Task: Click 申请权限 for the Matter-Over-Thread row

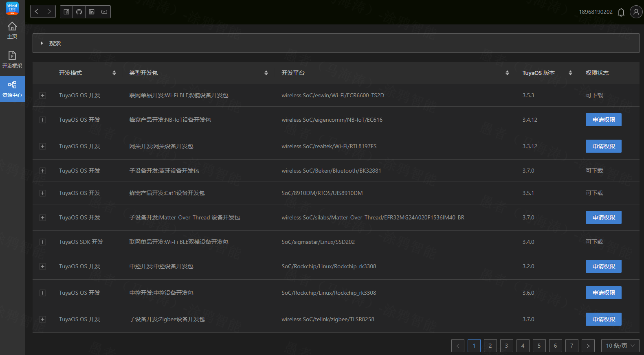Action: tap(603, 217)
